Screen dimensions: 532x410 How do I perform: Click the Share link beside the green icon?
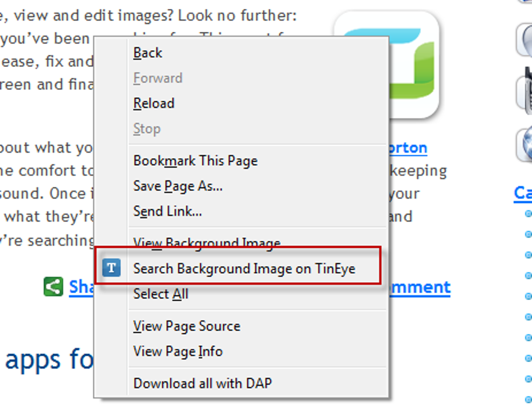(x=81, y=287)
